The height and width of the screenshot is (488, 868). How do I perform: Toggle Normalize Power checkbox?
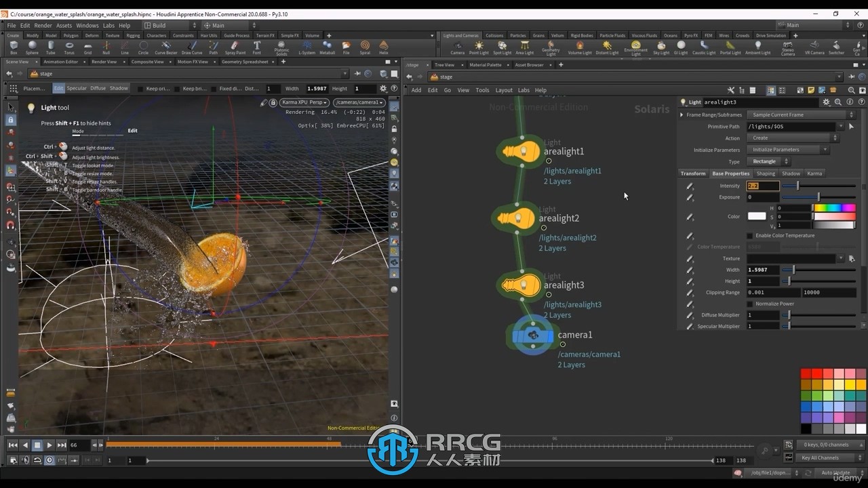point(749,304)
